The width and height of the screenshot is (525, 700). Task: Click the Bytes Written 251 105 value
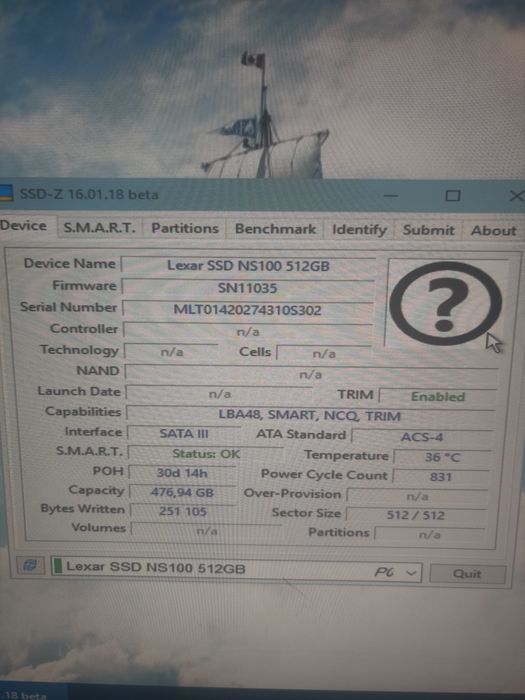183,511
